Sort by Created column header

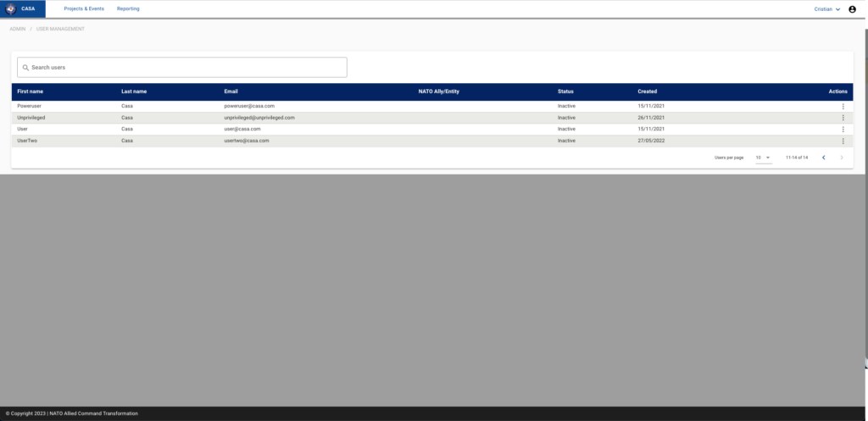(x=647, y=91)
